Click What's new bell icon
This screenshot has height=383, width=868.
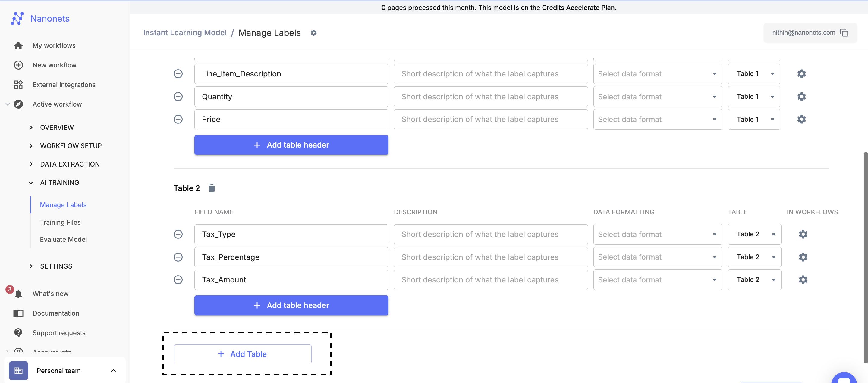pos(18,294)
